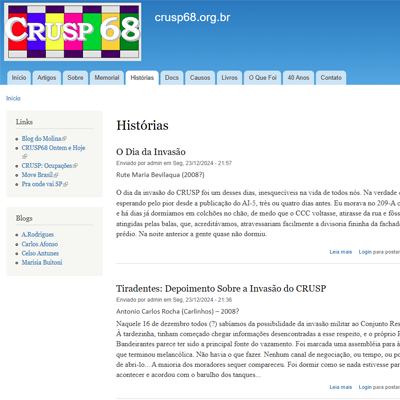Click the date text 23/12/2024 - 21:57
The width and height of the screenshot is (400, 400).
[x=209, y=163]
